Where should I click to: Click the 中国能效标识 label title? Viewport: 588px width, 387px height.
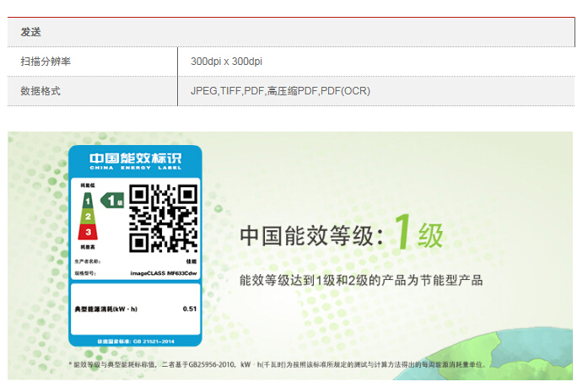coord(135,159)
